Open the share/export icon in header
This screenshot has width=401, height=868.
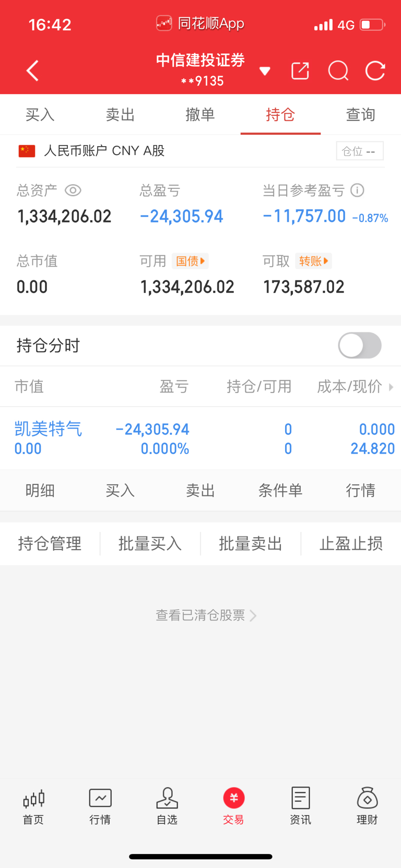tap(300, 71)
